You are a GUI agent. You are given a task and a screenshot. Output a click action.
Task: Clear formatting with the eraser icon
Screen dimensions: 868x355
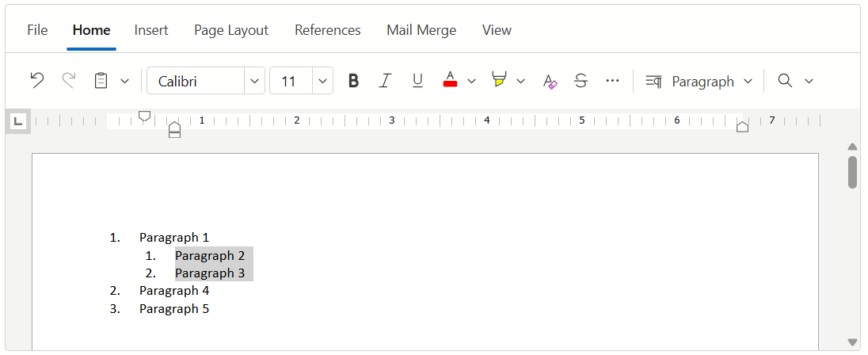(550, 81)
